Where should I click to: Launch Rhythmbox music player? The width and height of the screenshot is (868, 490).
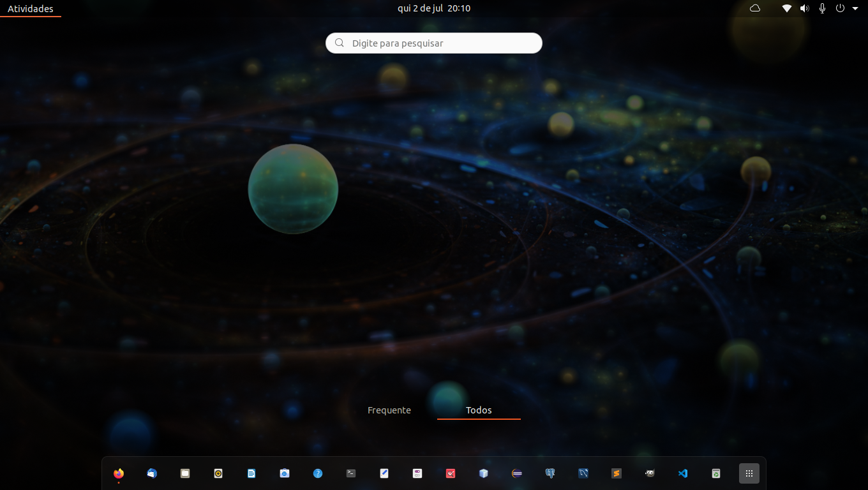pos(218,473)
